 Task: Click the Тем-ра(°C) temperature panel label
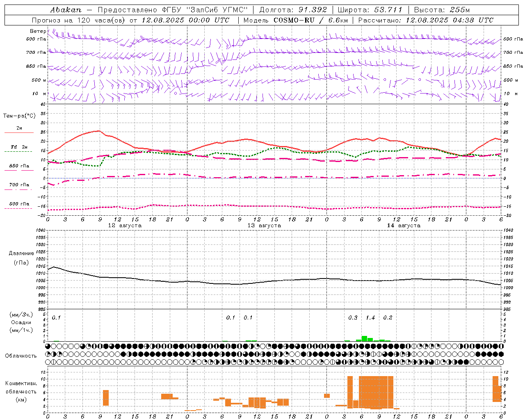pyautogui.click(x=19, y=116)
